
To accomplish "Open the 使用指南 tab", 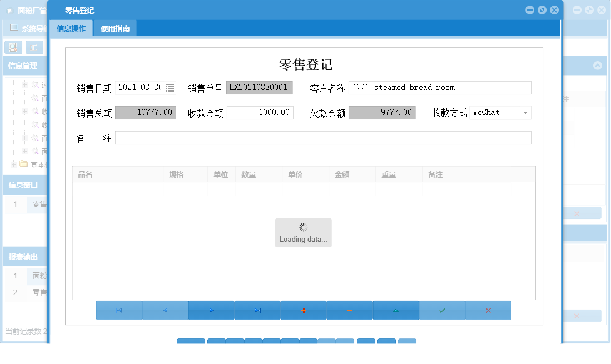I will click(115, 27).
